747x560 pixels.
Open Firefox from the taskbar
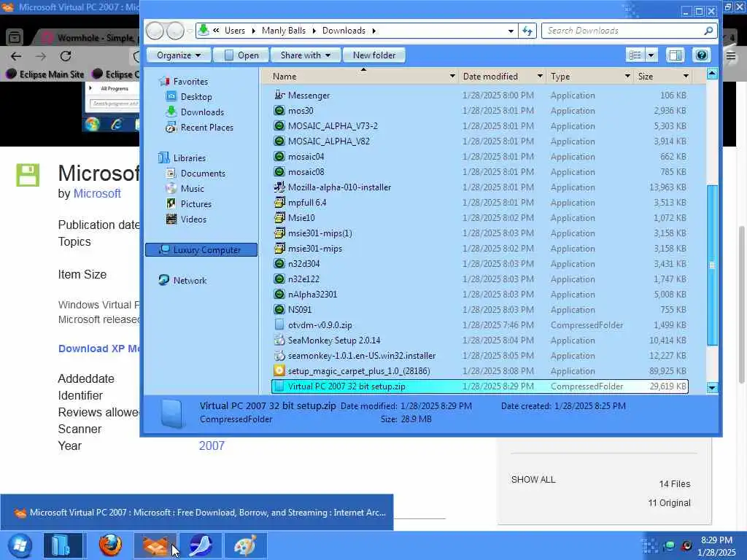pos(110,545)
